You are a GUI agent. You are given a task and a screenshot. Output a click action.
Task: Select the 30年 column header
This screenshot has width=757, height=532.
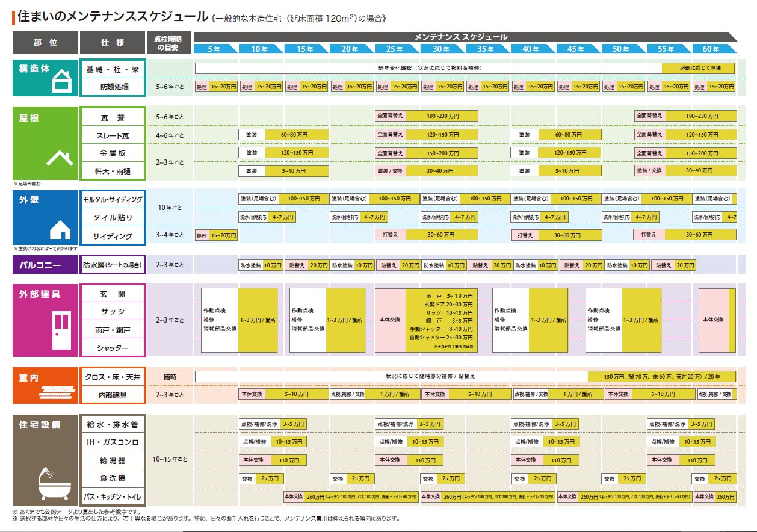pos(441,49)
